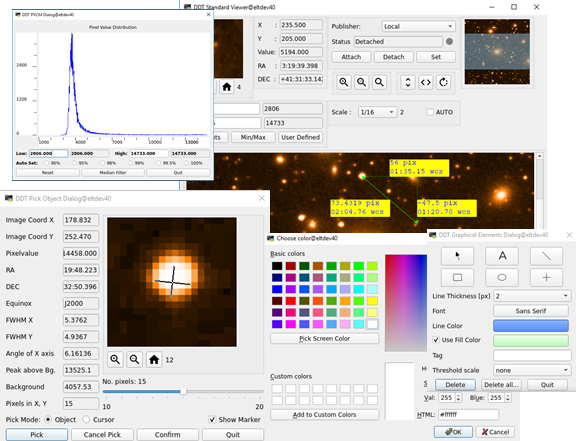Select the Cursor pick mode

[x=86, y=420]
